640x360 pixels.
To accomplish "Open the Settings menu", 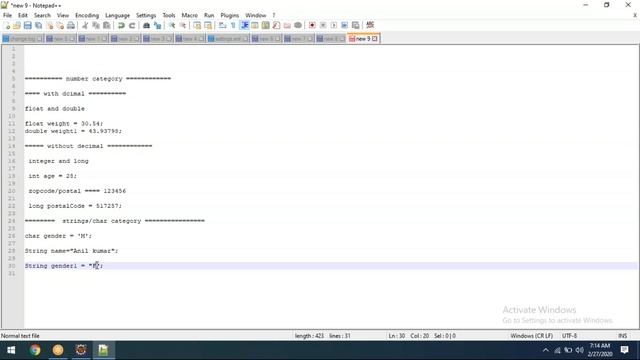I will click(x=146, y=15).
